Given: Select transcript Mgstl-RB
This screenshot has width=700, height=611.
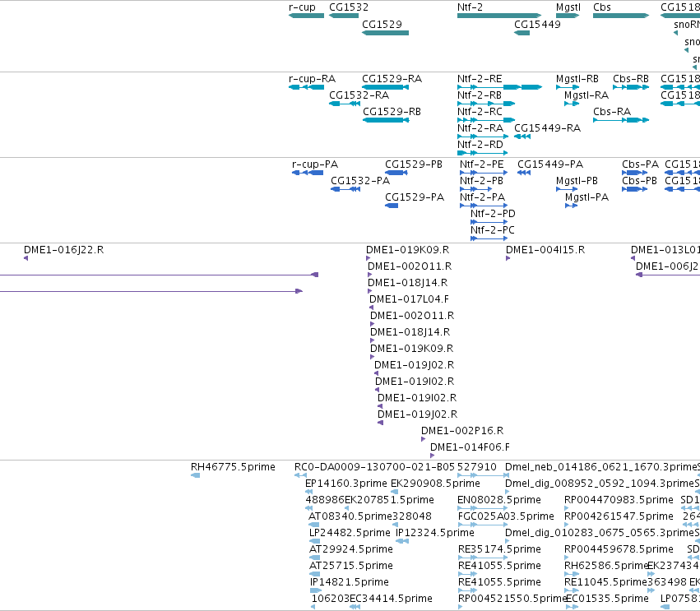Looking at the screenshot, I should pos(568,87).
